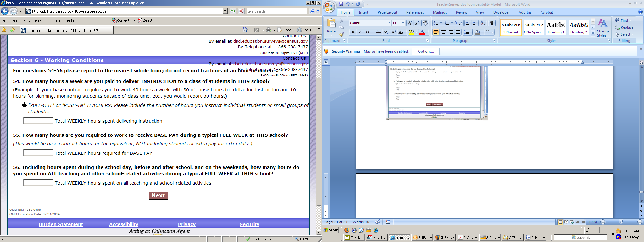Image resolution: width=644 pixels, height=242 pixels.
Task: Toggle Strikethrough formatting in Word
Action: (379, 32)
